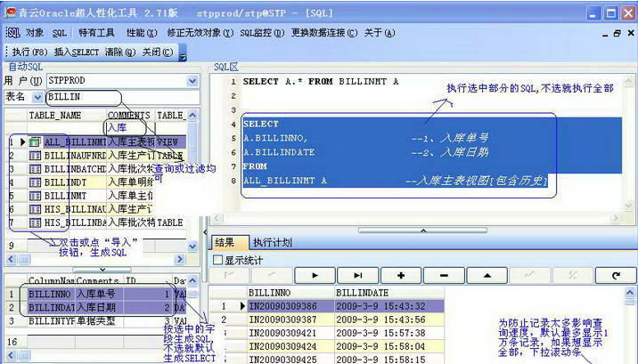
Task: Insert a record with the plus button
Action: click(x=401, y=275)
